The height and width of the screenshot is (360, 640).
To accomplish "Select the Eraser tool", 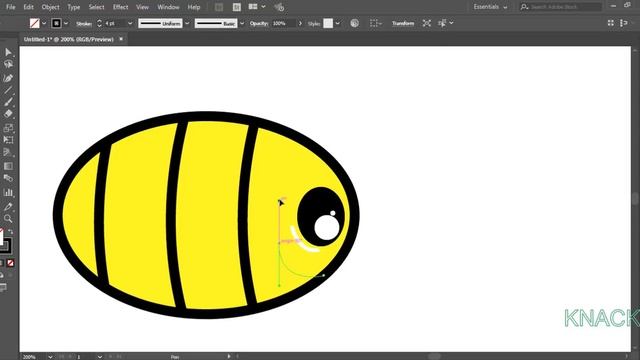I will (x=8, y=114).
